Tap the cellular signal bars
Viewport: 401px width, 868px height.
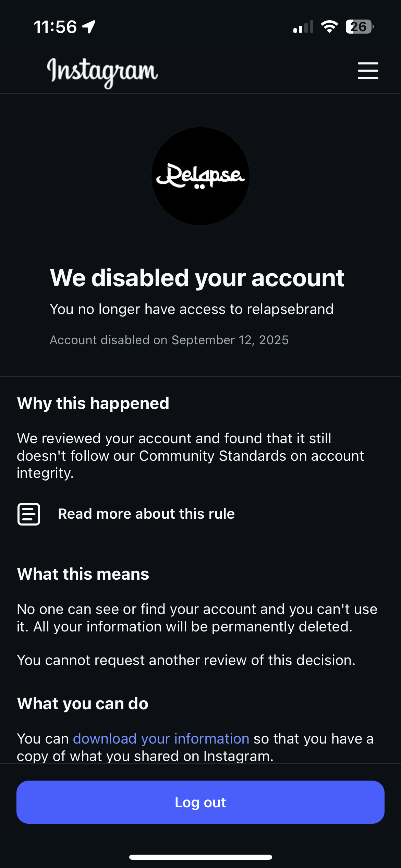click(x=303, y=27)
